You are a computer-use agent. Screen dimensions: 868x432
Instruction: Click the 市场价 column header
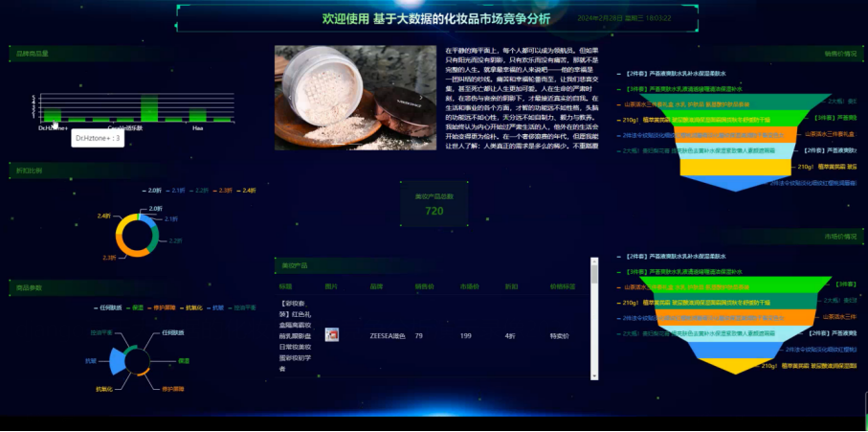[470, 287]
